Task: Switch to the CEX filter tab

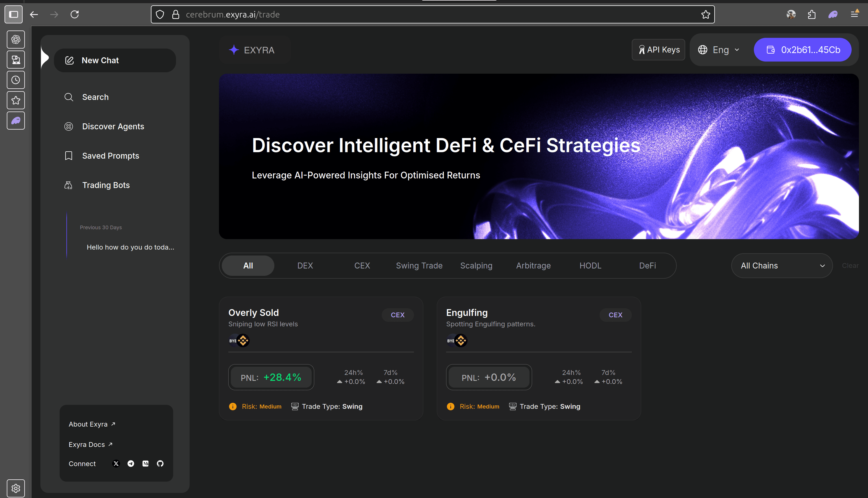Action: click(362, 265)
